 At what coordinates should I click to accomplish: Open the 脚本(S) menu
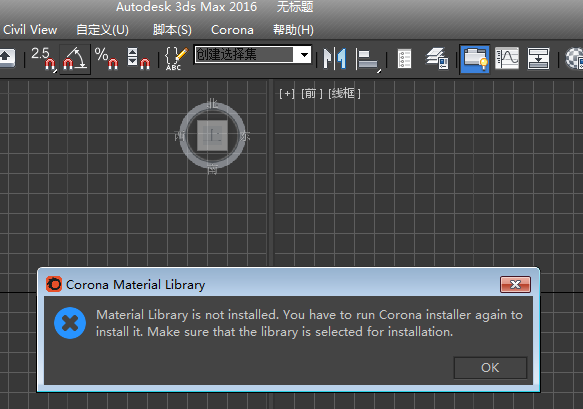pos(172,30)
